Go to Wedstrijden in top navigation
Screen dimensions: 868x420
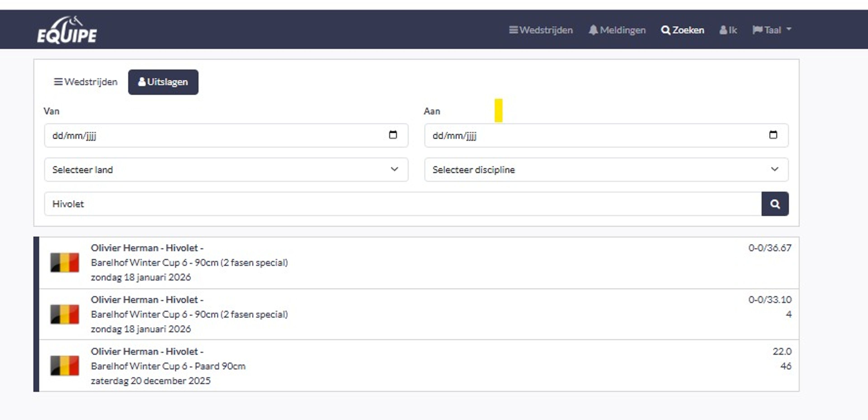(x=541, y=30)
